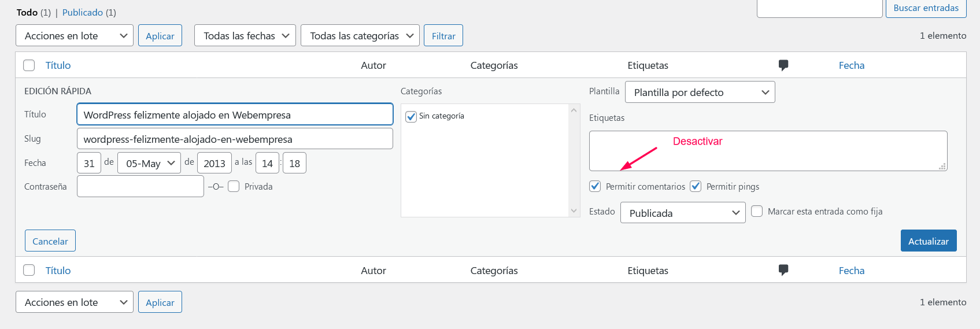Image resolution: width=980 pixels, height=329 pixels.
Task: Check the Privada checkbox
Action: pyautogui.click(x=234, y=186)
